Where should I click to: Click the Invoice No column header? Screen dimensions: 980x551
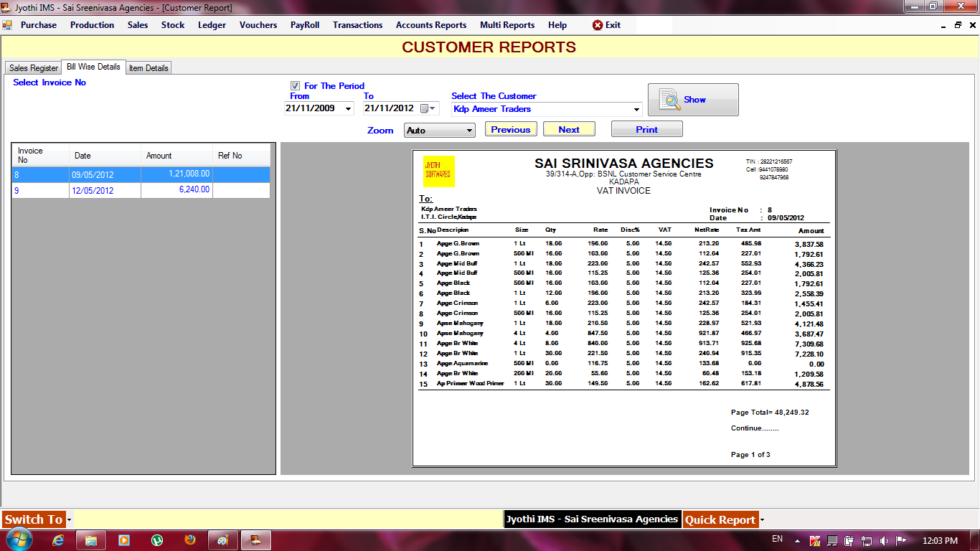(x=41, y=155)
